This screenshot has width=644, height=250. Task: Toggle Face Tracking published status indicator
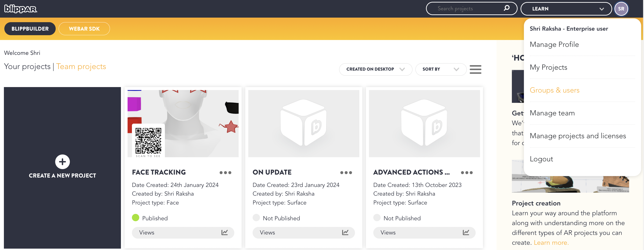pos(136,218)
